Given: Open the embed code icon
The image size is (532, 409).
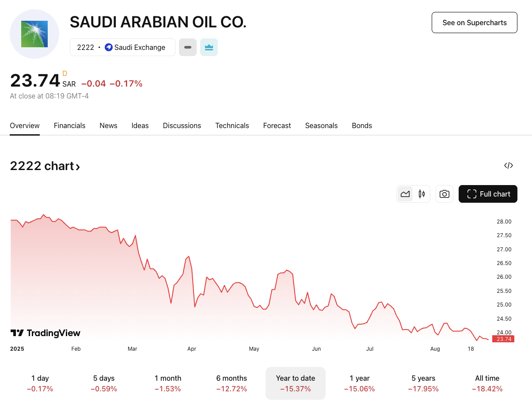Looking at the screenshot, I should (509, 166).
